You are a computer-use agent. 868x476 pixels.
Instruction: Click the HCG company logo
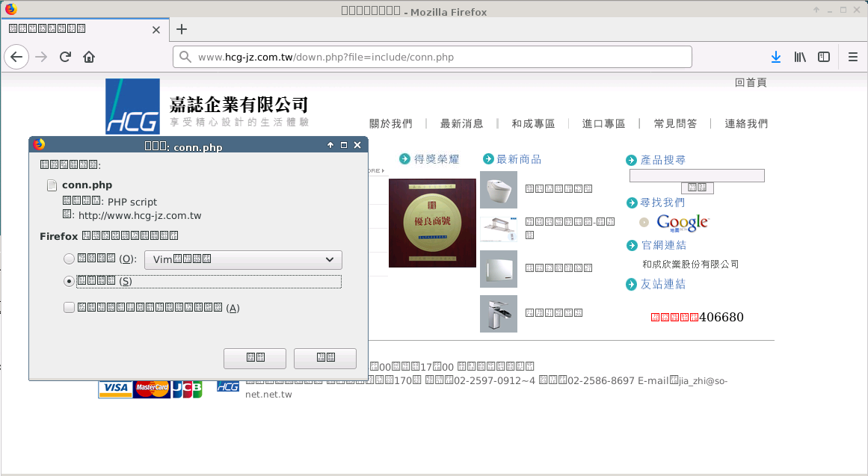point(132,106)
